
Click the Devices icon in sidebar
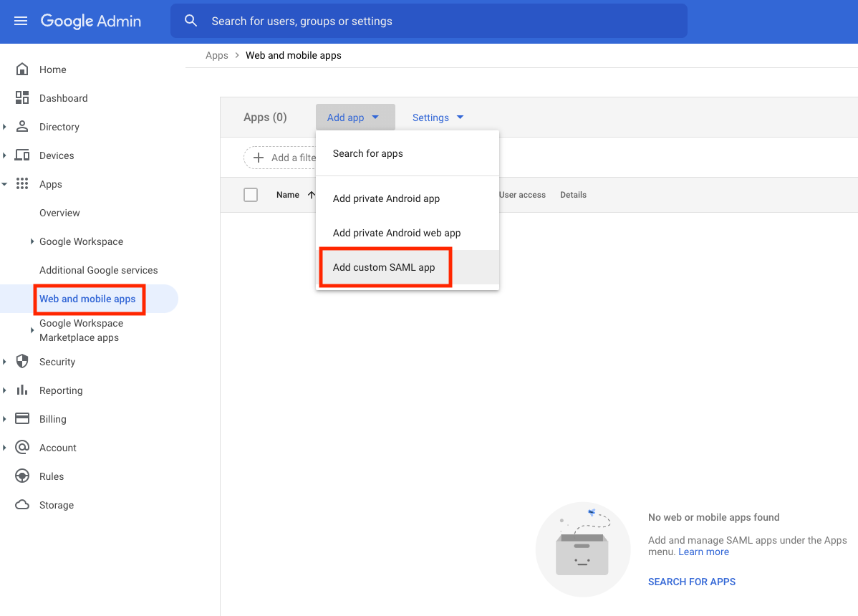22,155
